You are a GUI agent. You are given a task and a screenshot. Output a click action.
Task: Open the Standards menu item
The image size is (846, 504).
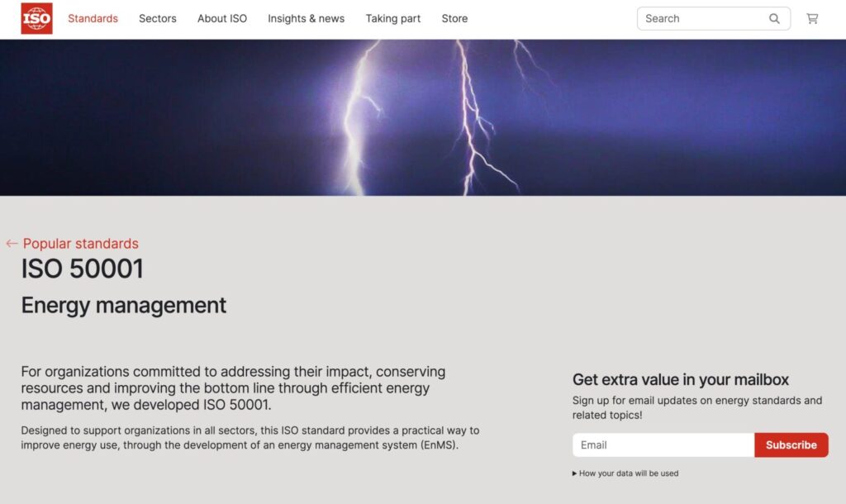tap(93, 18)
